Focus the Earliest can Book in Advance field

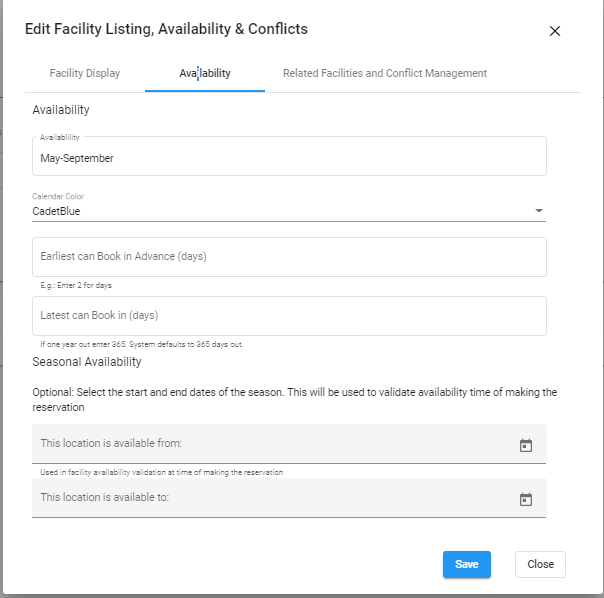[x=289, y=257]
